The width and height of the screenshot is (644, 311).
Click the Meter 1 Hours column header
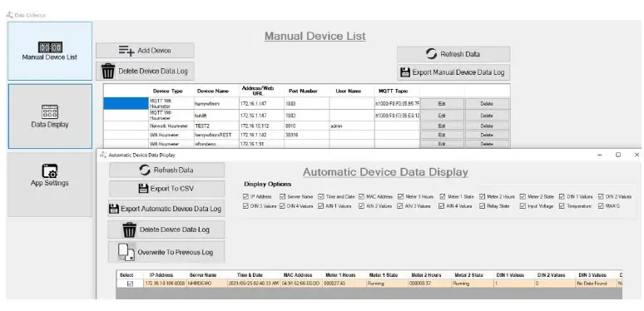pyautogui.click(x=340, y=275)
